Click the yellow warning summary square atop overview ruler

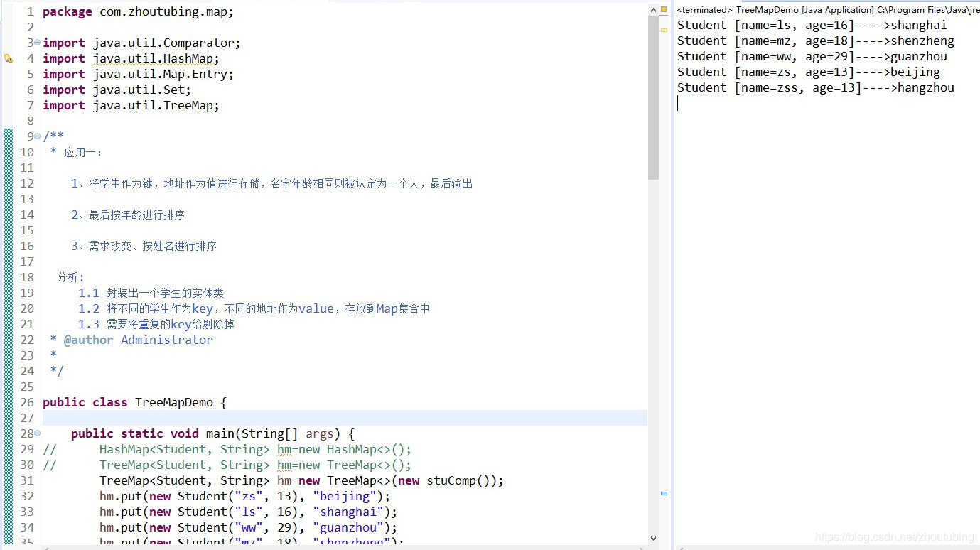pos(664,9)
